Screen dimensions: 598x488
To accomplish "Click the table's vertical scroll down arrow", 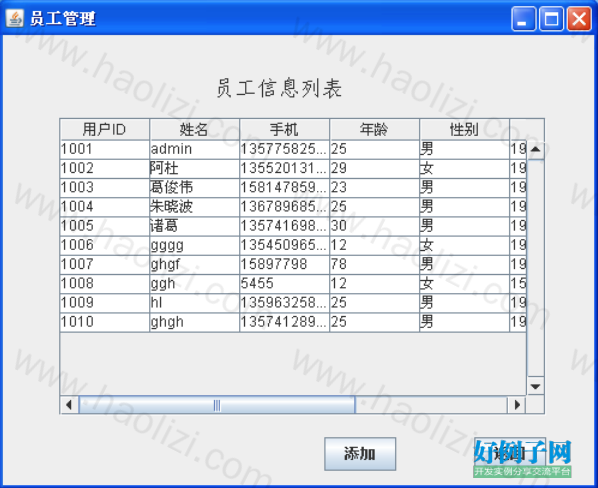I will (x=535, y=387).
